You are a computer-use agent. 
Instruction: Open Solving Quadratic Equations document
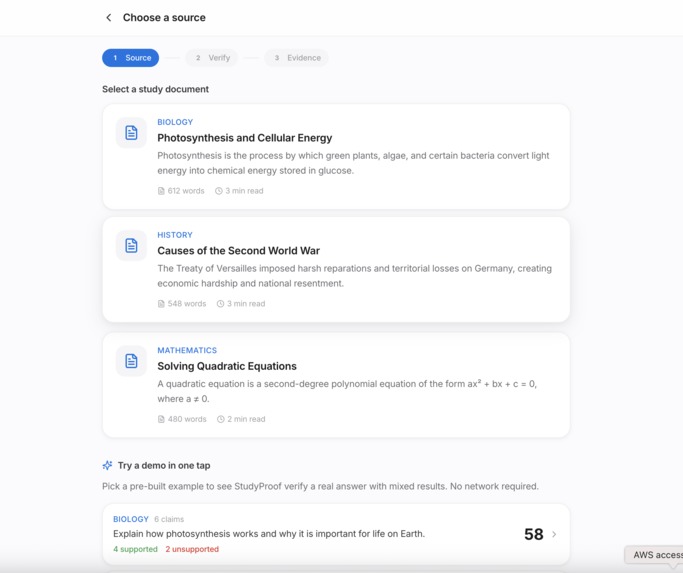click(336, 385)
